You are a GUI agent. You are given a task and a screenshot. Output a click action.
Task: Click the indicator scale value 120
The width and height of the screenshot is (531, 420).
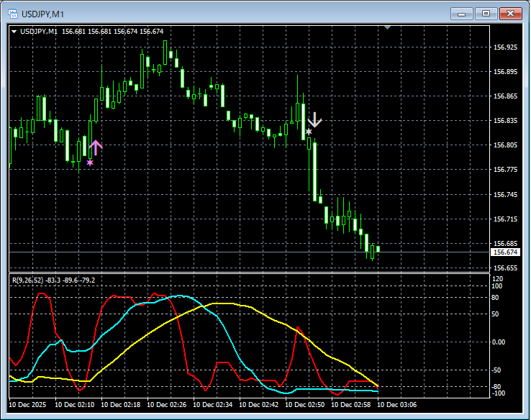click(496, 278)
